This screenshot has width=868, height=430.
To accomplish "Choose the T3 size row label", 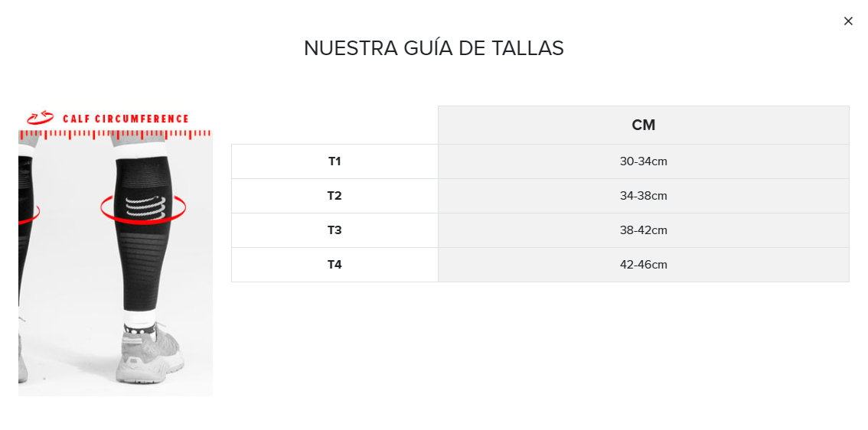I will pos(334,230).
